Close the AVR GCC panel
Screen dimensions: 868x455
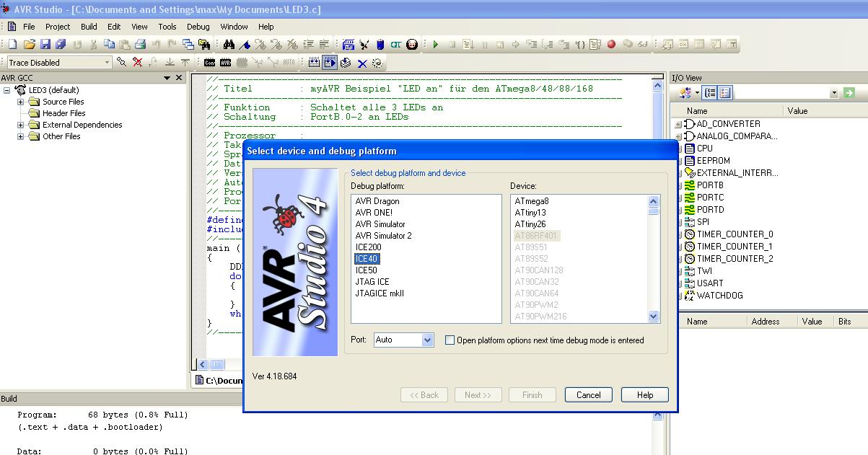[x=179, y=78]
